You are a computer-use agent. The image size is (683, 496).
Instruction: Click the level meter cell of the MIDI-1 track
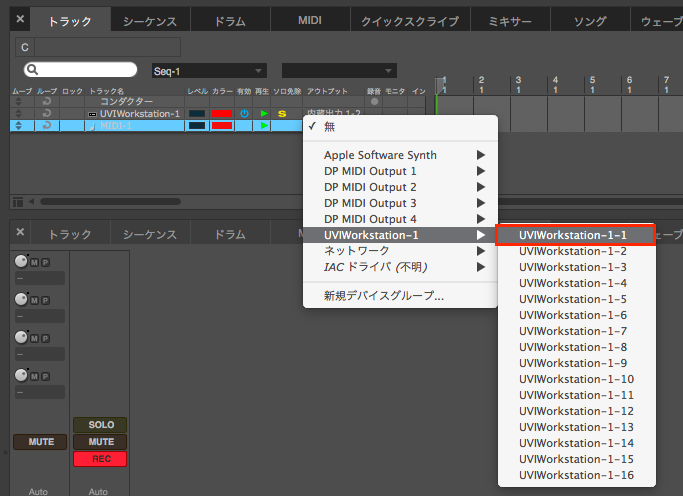(197, 126)
